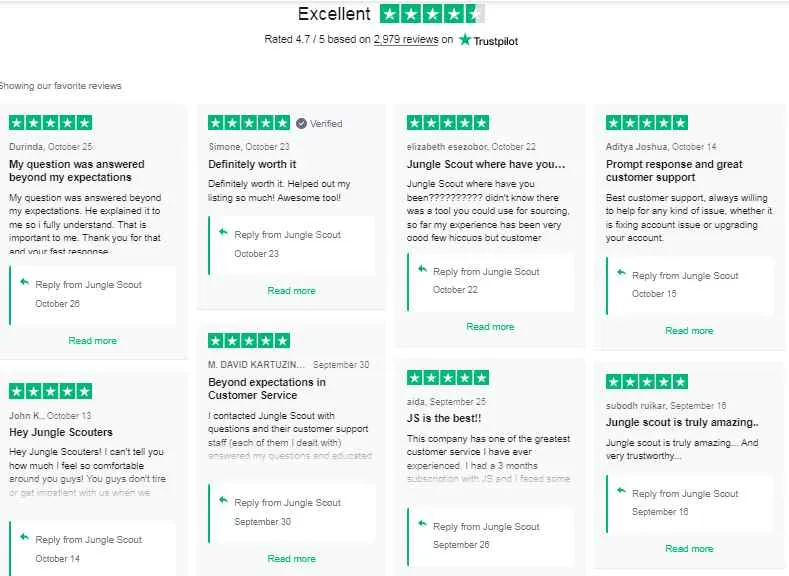Click the reply arrow icon under Simone's review
The image size is (789, 576).
pos(223,232)
